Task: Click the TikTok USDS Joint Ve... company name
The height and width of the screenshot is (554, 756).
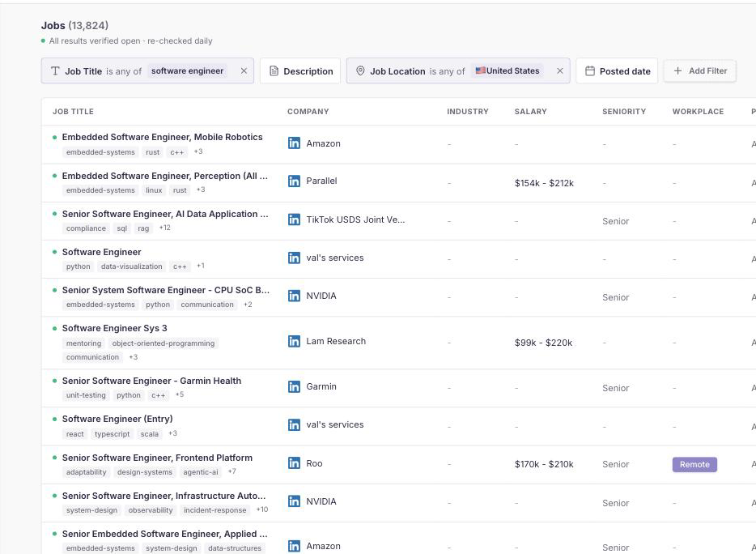Action: pos(355,219)
